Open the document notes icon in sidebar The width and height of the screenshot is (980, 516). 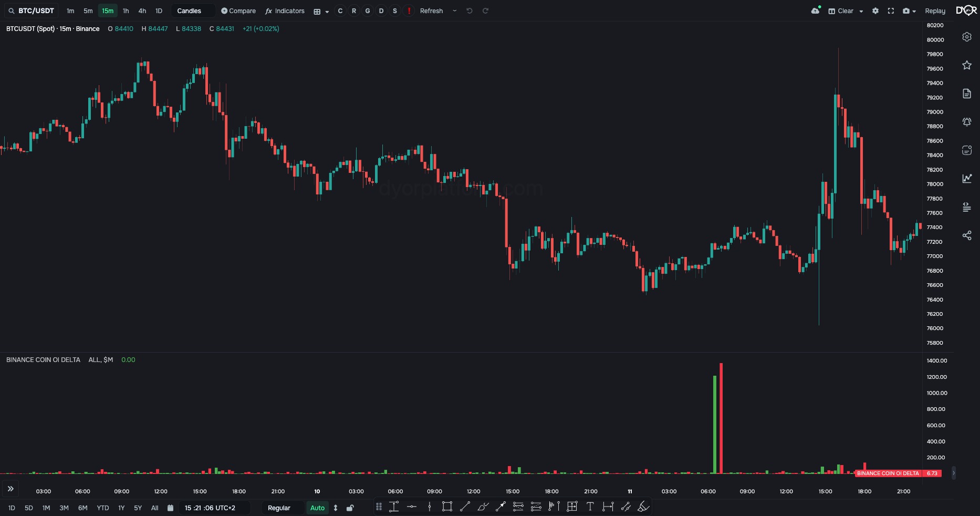967,94
